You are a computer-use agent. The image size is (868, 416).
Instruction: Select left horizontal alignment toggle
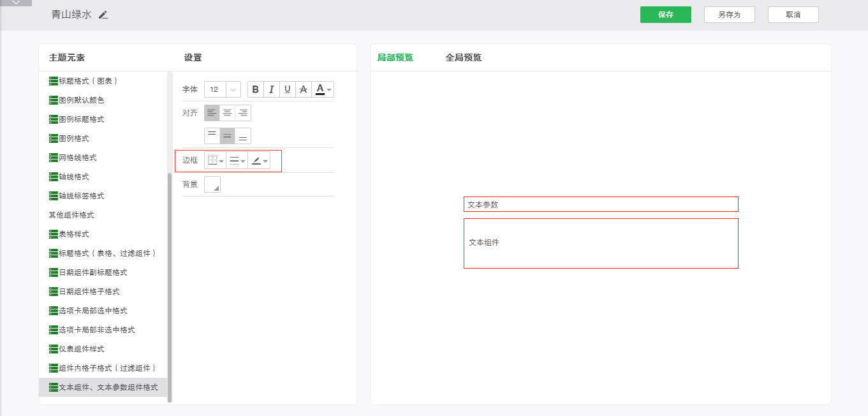[212, 113]
